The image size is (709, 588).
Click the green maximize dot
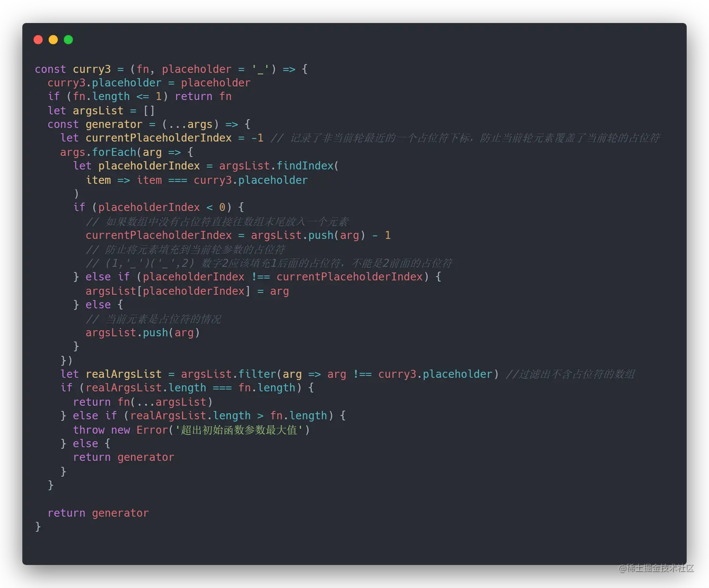pos(68,40)
